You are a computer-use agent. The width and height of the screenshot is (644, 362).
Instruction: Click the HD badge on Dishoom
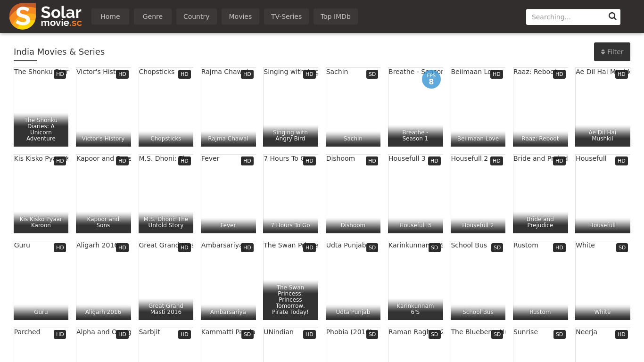pyautogui.click(x=372, y=161)
